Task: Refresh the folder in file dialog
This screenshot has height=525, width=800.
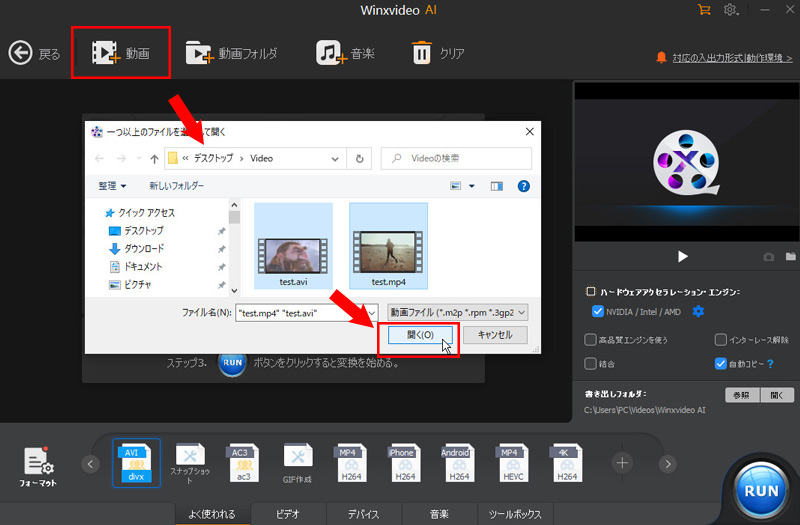Action: pos(359,159)
